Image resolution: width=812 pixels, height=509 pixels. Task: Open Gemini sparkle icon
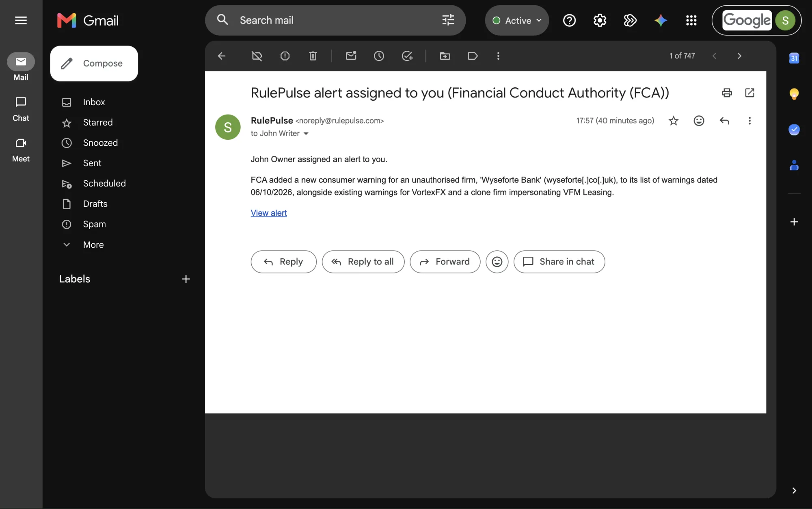(661, 20)
